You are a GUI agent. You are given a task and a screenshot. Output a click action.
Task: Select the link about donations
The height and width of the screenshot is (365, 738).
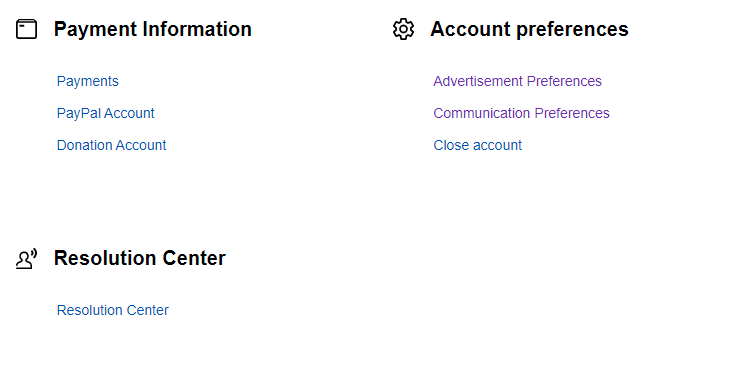tap(112, 145)
